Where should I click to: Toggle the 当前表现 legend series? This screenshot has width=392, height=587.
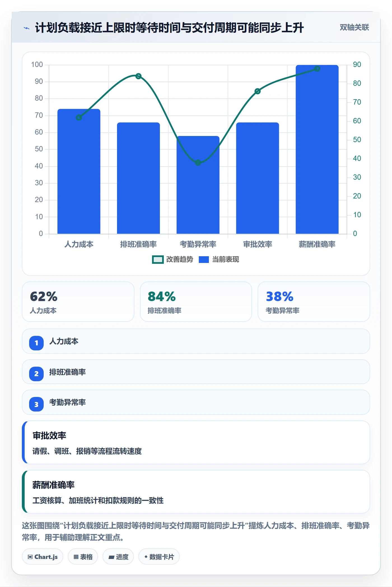pyautogui.click(x=219, y=260)
